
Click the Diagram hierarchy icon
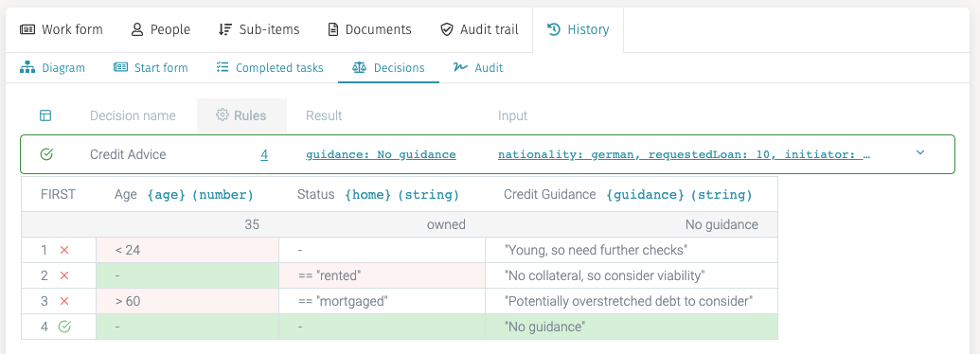tap(27, 67)
